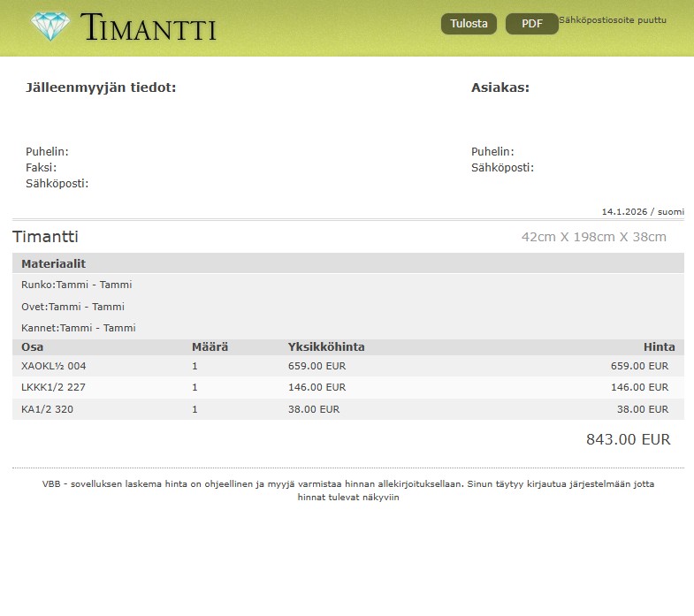Select the XAOKL½ 004 part row

(53, 366)
